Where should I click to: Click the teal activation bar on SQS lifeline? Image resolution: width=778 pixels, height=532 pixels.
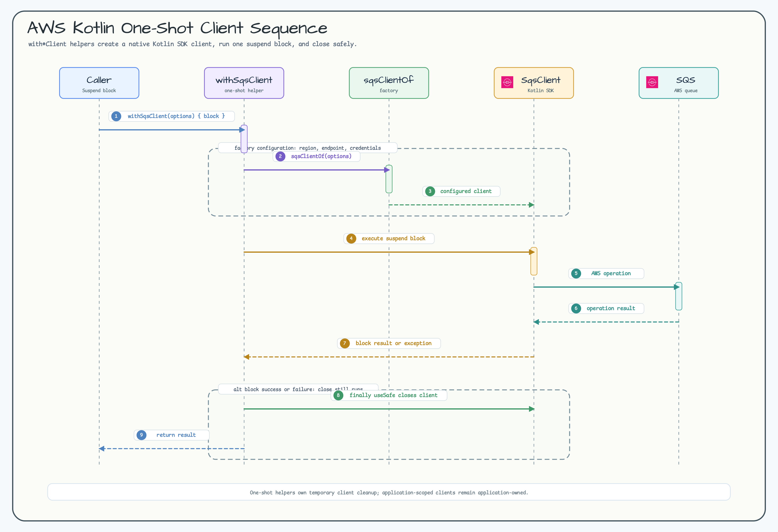679,296
